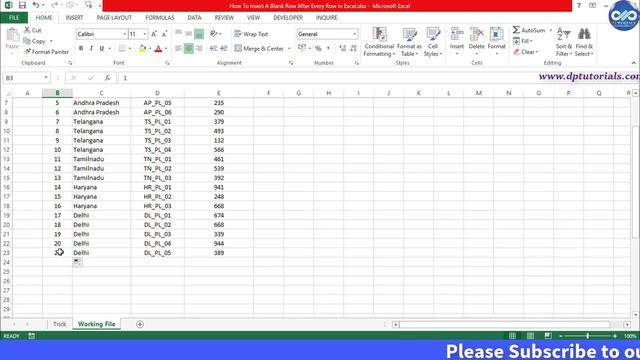Viewport: 640px width, 360px height.
Task: Click the Orientation text angle icon
Action: 213,34
